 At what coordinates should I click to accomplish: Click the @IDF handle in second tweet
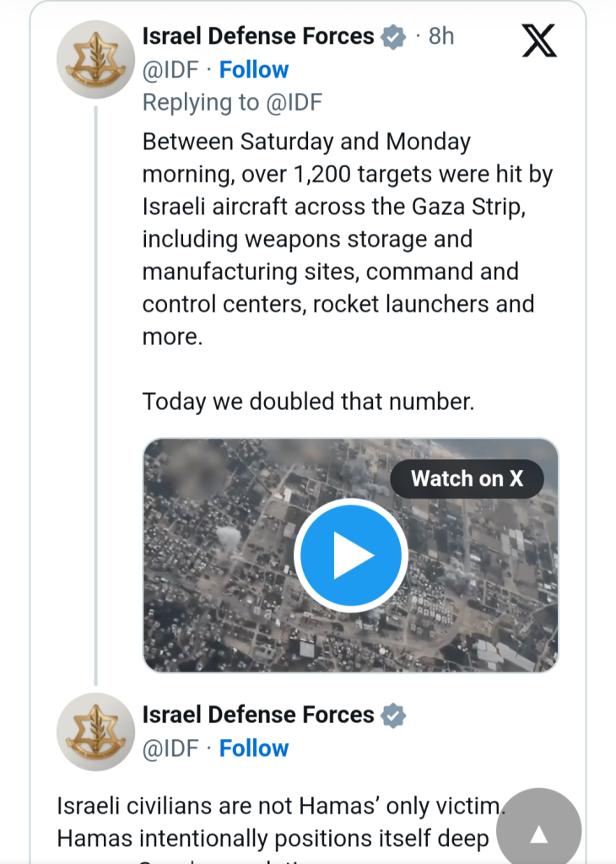(170, 748)
